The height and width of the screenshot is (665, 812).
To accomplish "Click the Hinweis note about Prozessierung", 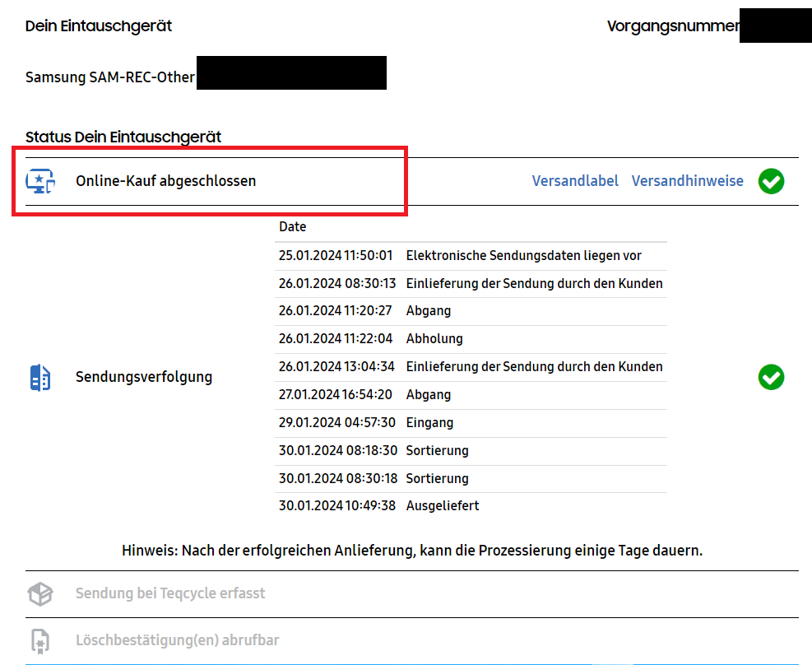I will [412, 551].
